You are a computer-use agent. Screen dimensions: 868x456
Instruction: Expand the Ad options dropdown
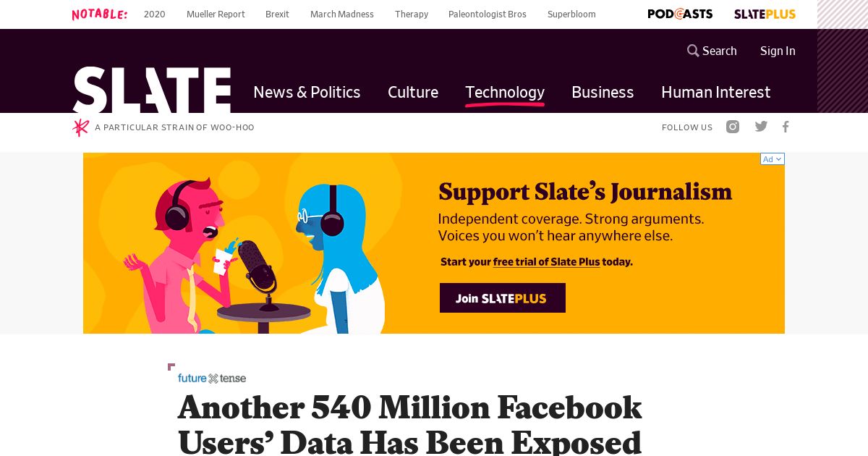pyautogui.click(x=773, y=159)
